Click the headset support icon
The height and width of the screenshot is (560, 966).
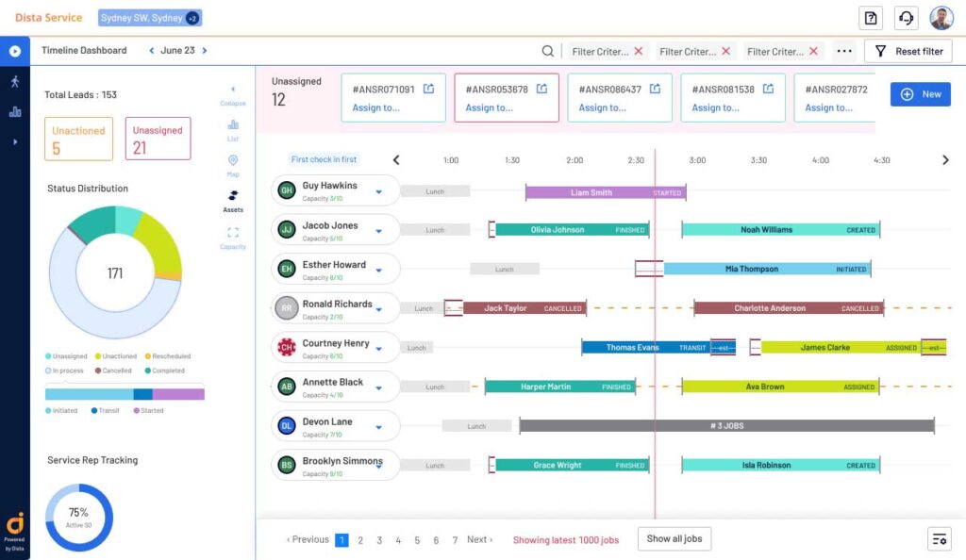[x=906, y=18]
